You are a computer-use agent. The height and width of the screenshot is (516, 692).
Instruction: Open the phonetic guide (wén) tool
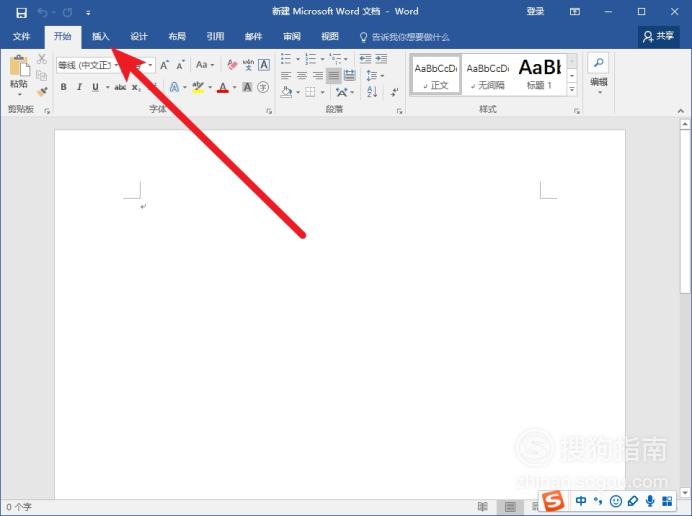coord(248,65)
